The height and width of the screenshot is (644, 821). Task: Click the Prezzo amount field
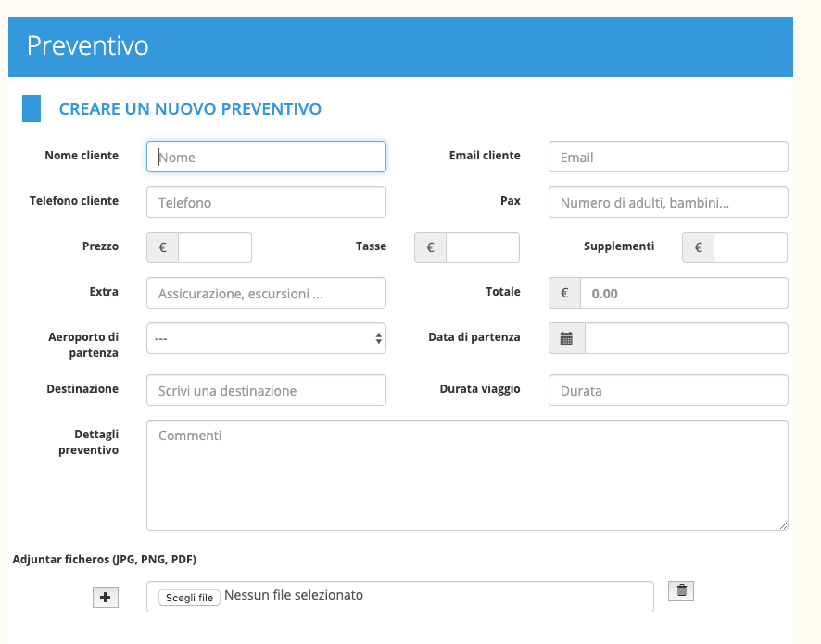[215, 247]
